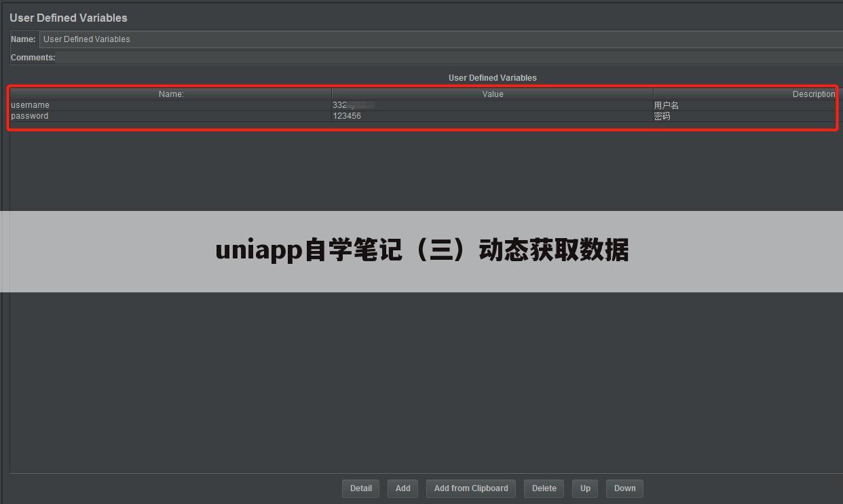
Task: Click the Name column header
Action: pos(170,94)
